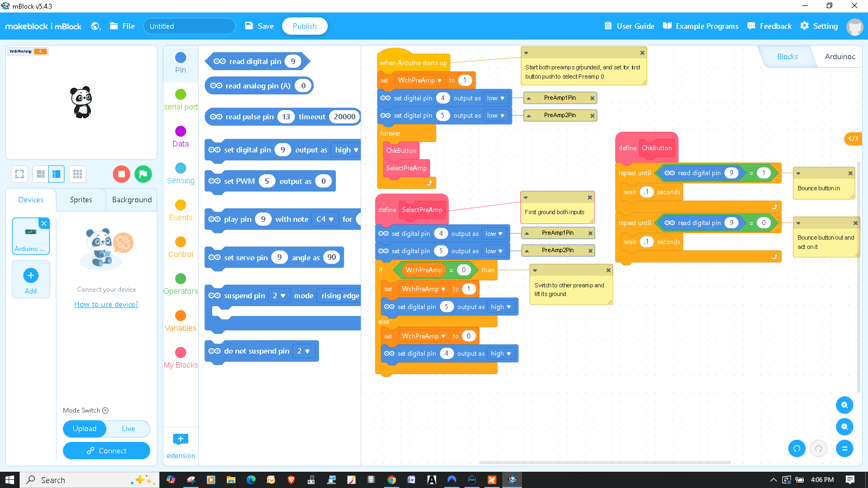Screen dimensions: 868x488
Task: Select the Variables category
Action: pyautogui.click(x=181, y=321)
